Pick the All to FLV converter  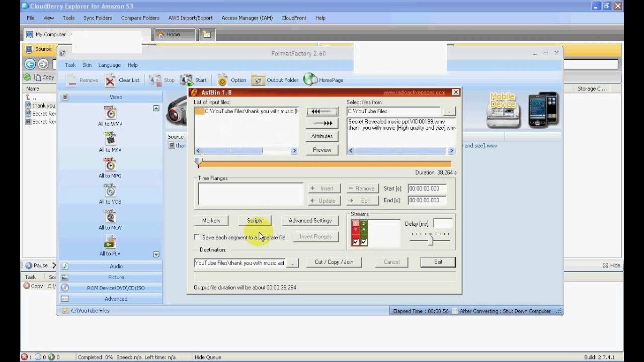point(110,242)
